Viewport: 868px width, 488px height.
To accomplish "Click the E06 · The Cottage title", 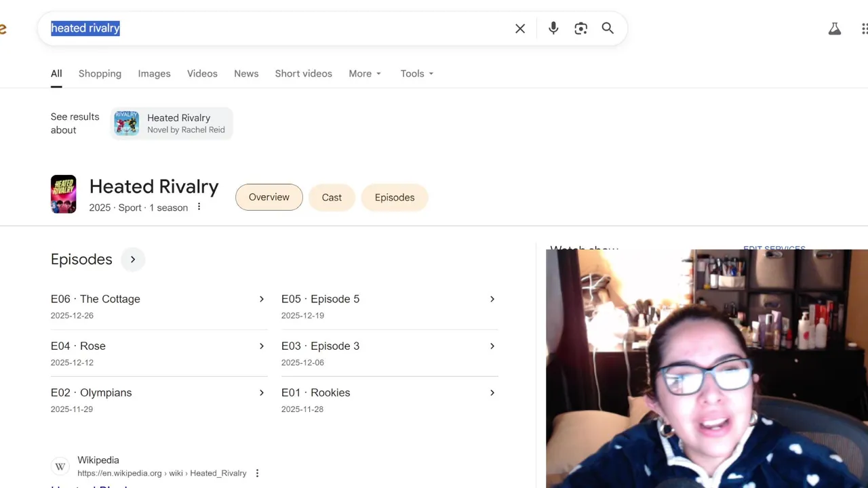I will [x=96, y=299].
